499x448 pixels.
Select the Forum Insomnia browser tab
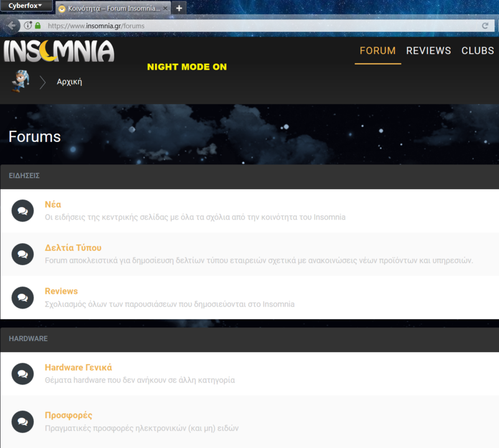113,8
